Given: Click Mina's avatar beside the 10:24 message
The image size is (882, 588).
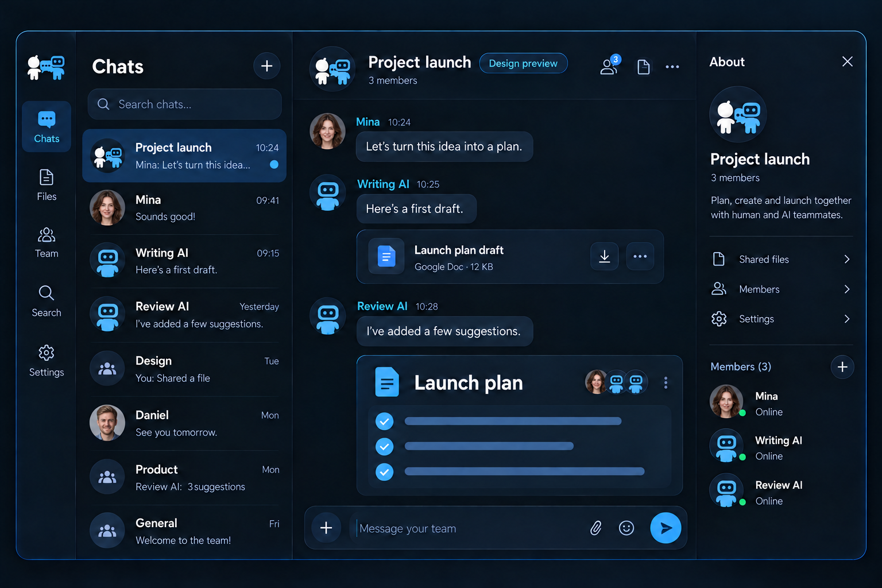Looking at the screenshot, I should click(x=327, y=131).
